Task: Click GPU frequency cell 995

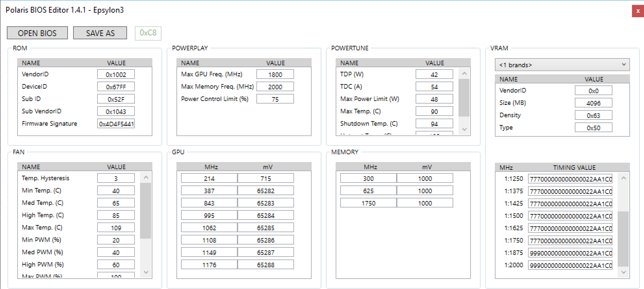Action: pyautogui.click(x=209, y=215)
